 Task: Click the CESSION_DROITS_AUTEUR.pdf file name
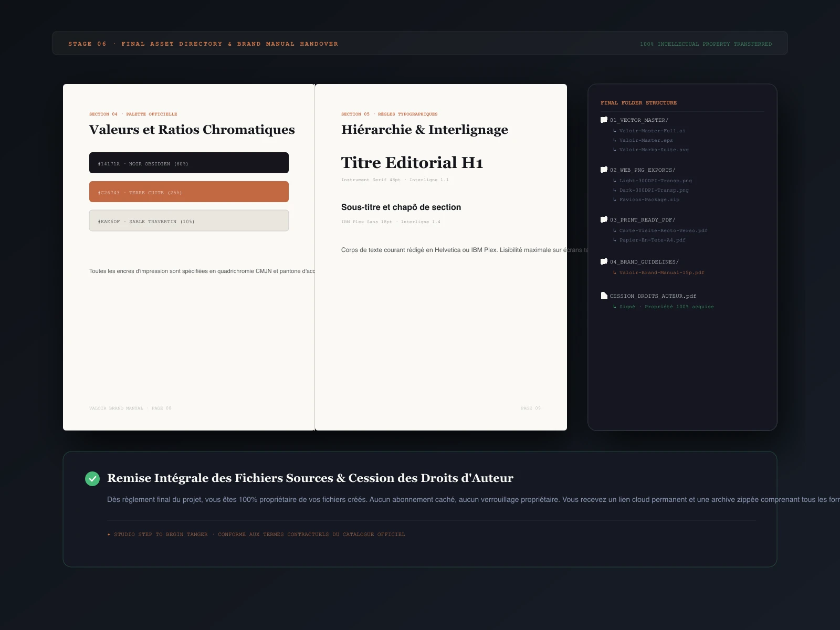(x=653, y=296)
